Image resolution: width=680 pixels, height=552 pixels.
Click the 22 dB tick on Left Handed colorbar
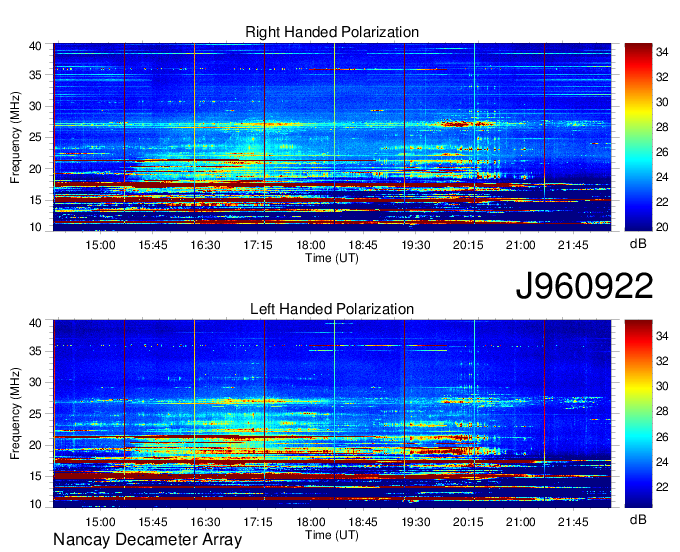(662, 487)
